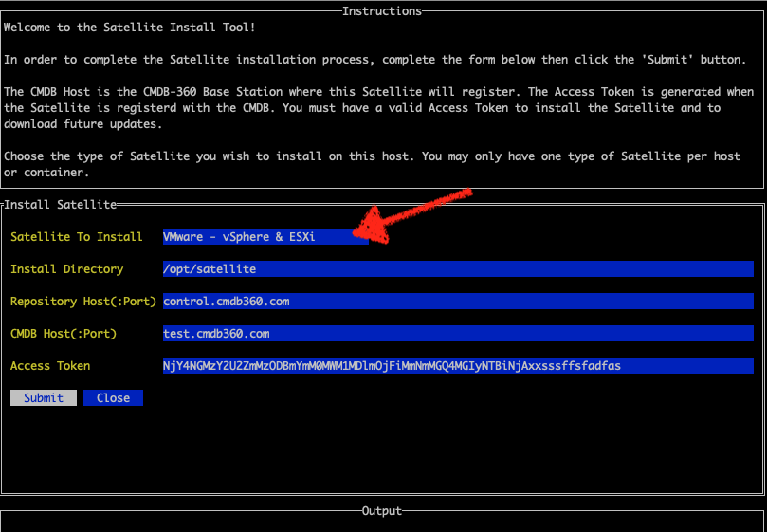Click 'Welcome to the Satellite Install Tool!' text
This screenshot has width=767, height=532.
tap(130, 28)
